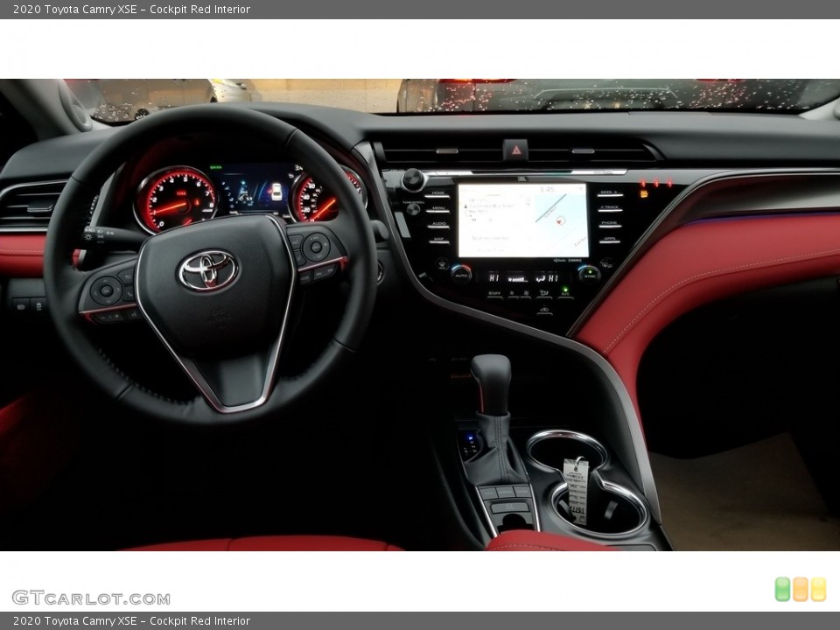Click the APPS button beside the touchscreen
This screenshot has height=630, width=840.
[609, 241]
